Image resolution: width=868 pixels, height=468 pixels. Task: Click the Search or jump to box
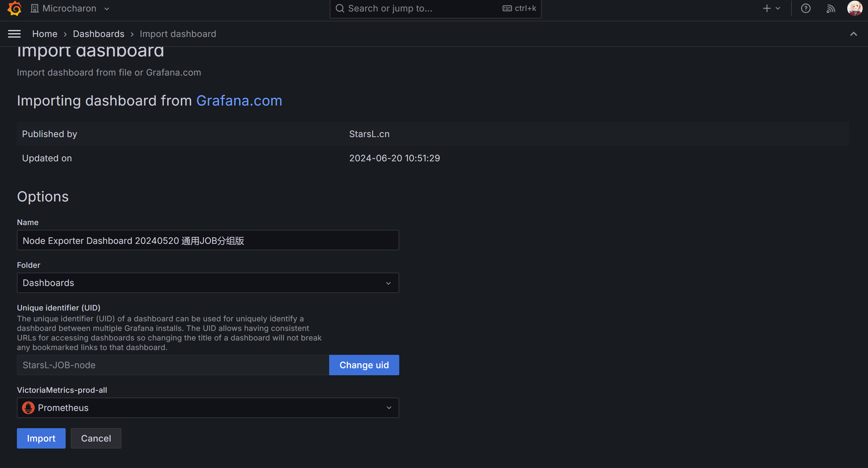[421, 8]
